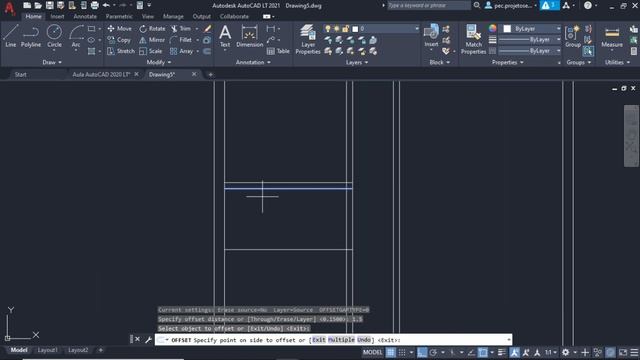This screenshot has height=360, width=640.
Task: Click the Plot printer icon
Action: pos(95,5)
